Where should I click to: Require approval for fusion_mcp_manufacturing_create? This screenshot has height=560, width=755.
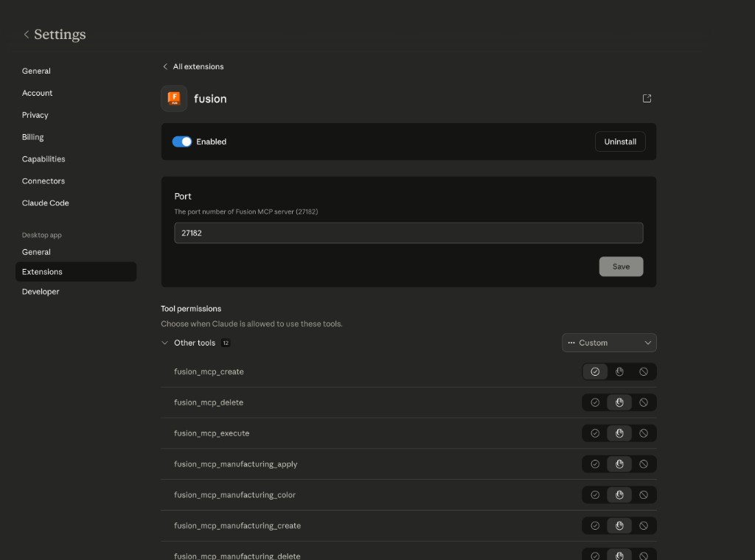point(619,525)
